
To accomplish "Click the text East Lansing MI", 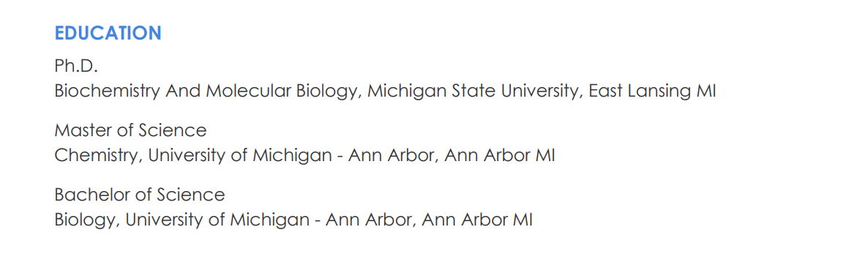I will coord(652,92).
